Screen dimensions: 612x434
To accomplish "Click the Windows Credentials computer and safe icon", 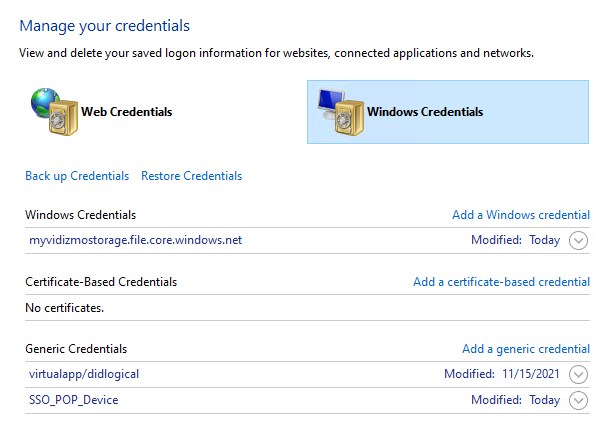I will click(338, 112).
